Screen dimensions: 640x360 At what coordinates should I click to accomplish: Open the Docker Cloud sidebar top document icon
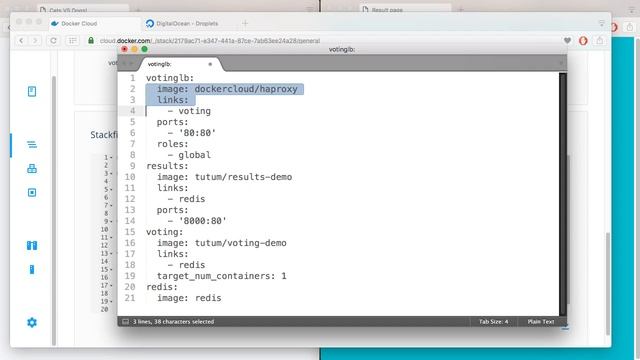[x=32, y=91]
